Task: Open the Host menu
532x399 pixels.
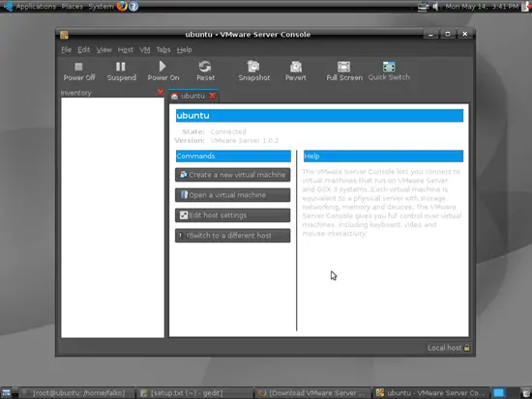Action: pos(125,50)
